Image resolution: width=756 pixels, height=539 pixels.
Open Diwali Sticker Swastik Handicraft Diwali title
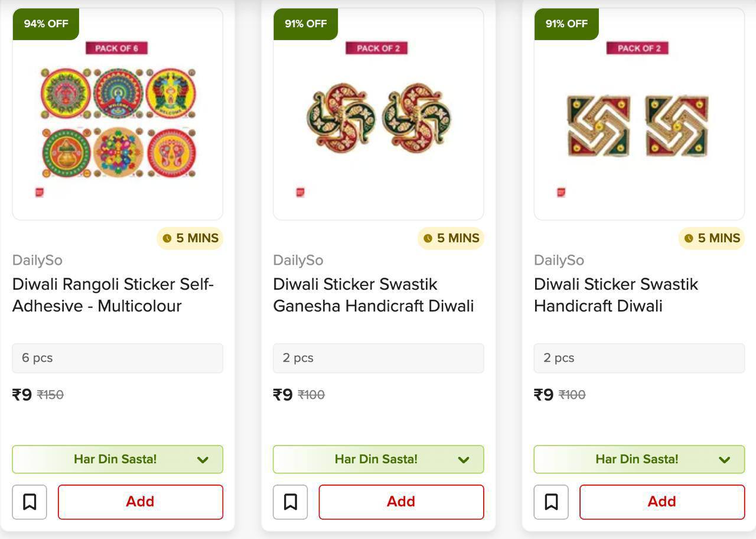point(616,295)
